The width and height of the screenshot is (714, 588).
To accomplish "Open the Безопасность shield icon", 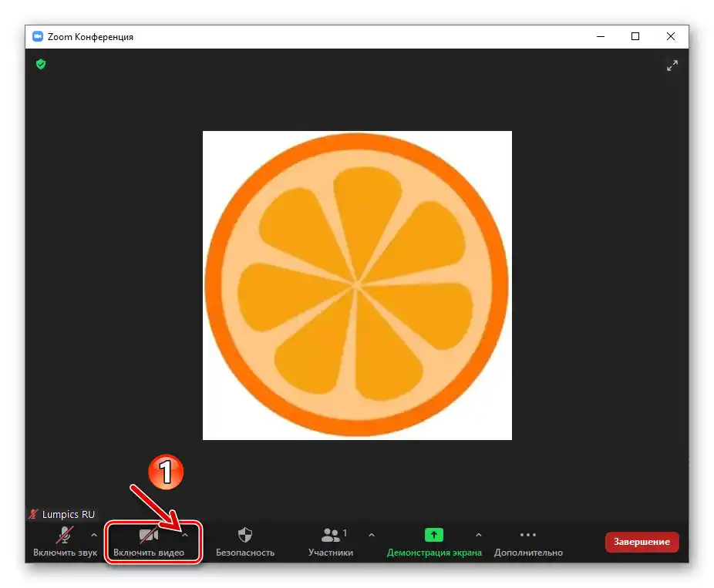I will (245, 534).
